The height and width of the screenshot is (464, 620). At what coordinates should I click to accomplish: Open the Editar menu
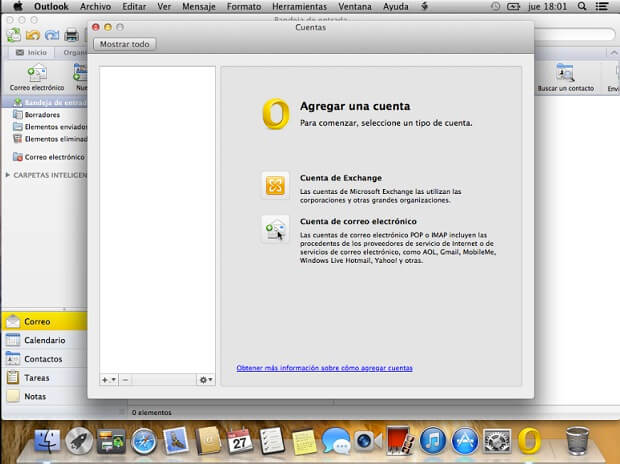pos(134,7)
